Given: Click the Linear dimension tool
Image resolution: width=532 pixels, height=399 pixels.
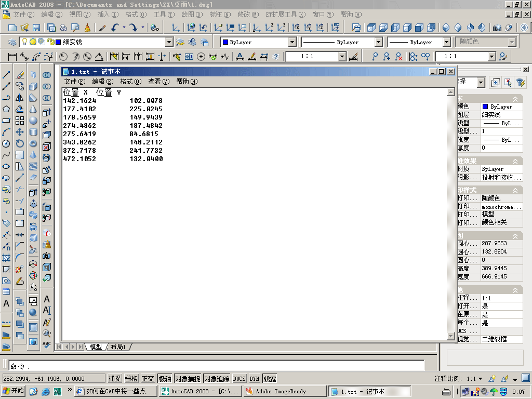Looking at the screenshot, I should (x=12, y=57).
